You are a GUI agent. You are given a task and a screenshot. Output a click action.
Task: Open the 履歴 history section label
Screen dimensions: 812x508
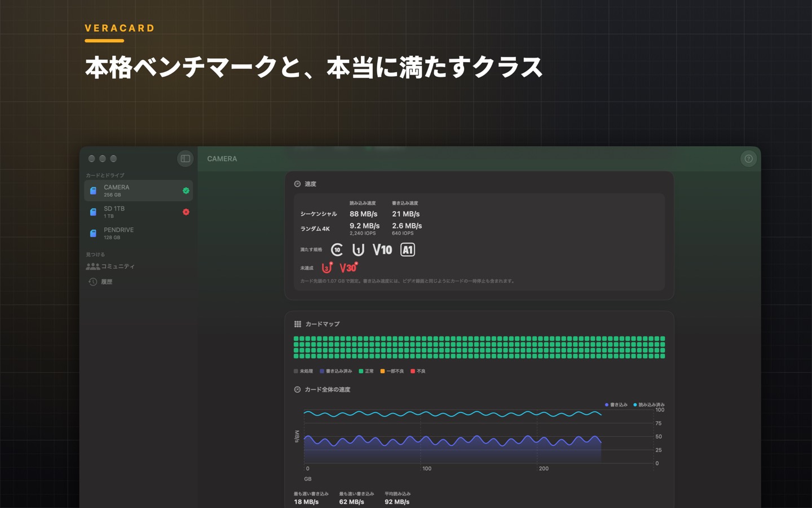click(107, 282)
